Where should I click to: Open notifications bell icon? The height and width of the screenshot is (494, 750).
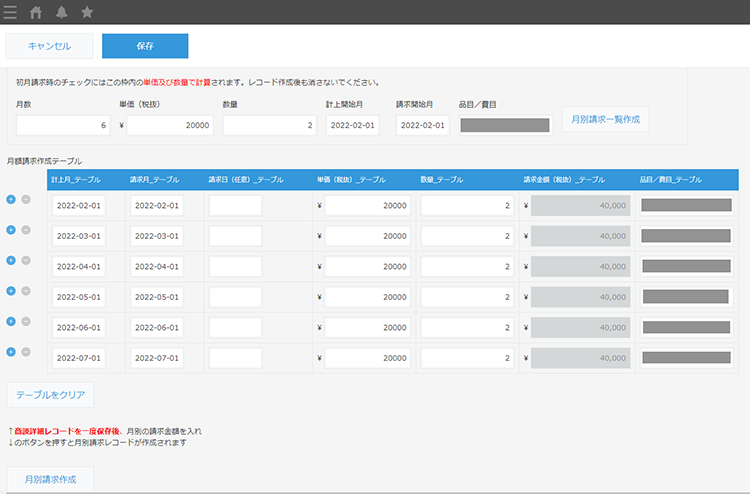(61, 12)
